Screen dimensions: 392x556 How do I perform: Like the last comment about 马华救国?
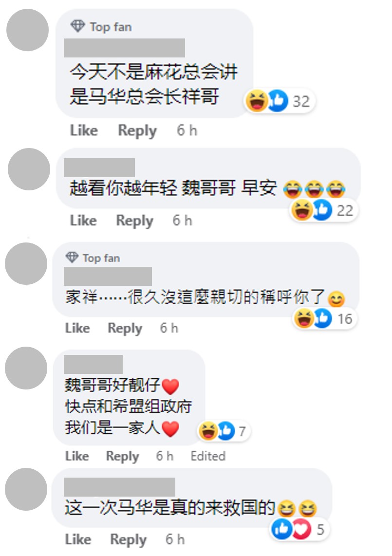78,539
